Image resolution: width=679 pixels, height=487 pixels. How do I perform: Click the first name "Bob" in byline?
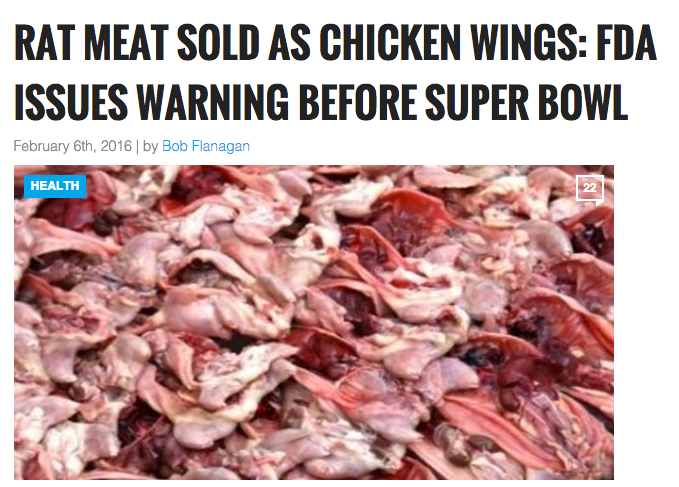click(175, 146)
